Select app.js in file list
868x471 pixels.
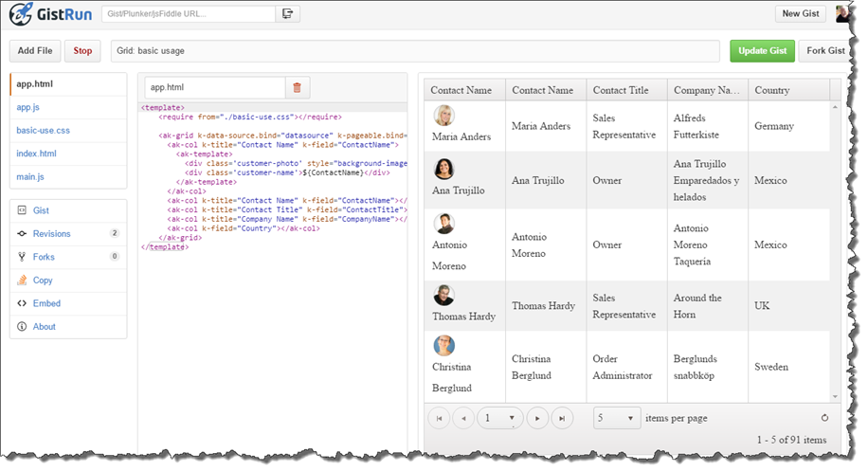pyautogui.click(x=28, y=107)
